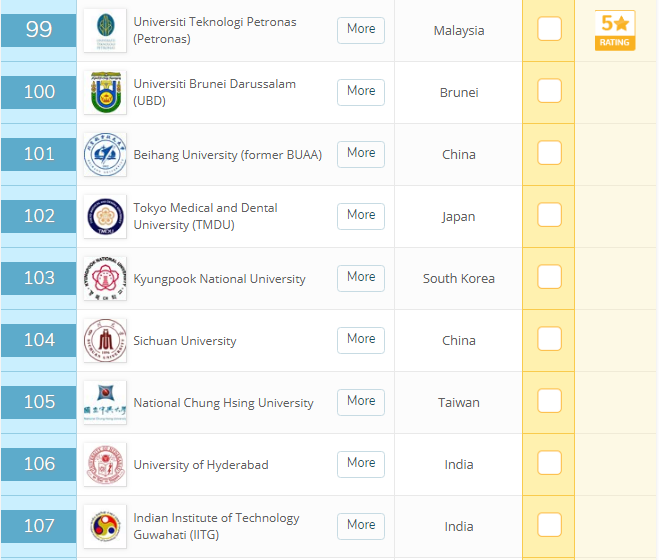Click the Universiti Brunei Darussalam crest logo
Viewport: 659px width, 560px height.
click(105, 92)
